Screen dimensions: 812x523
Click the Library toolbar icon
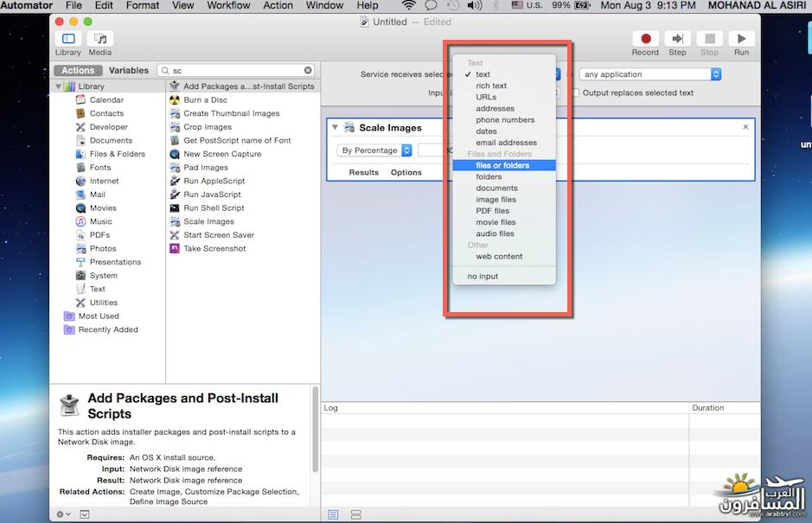click(x=68, y=39)
